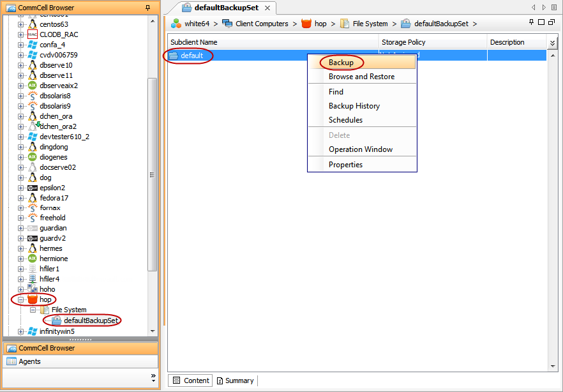This screenshot has width=563, height=392.
Task: Click the dbserveaix2 AIX client icon
Action: point(32,85)
